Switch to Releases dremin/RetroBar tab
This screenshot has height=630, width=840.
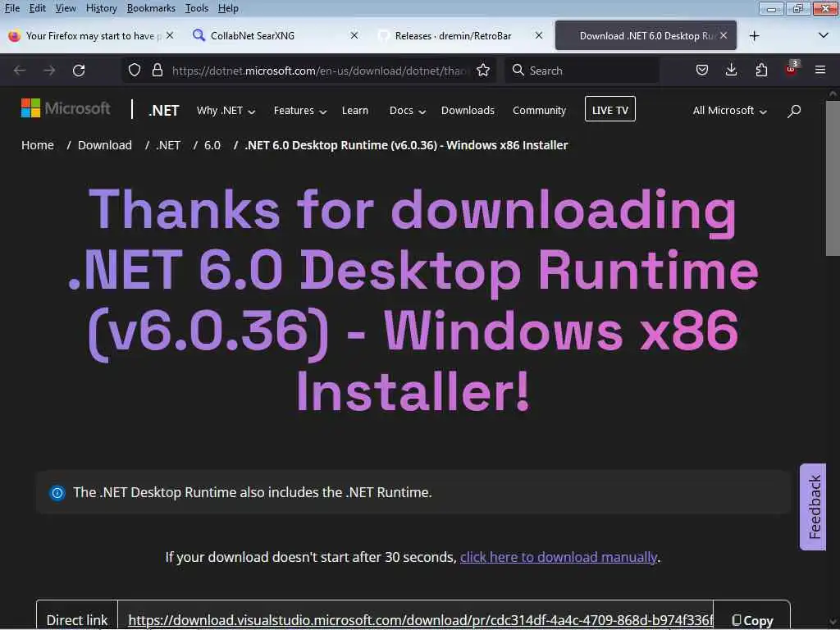459,35
